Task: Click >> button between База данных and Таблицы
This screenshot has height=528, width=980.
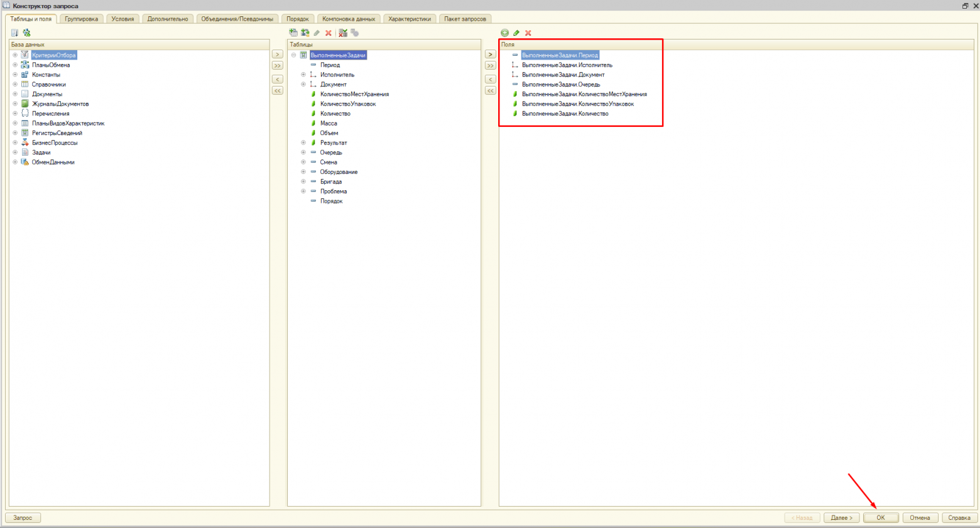Action: click(x=277, y=66)
